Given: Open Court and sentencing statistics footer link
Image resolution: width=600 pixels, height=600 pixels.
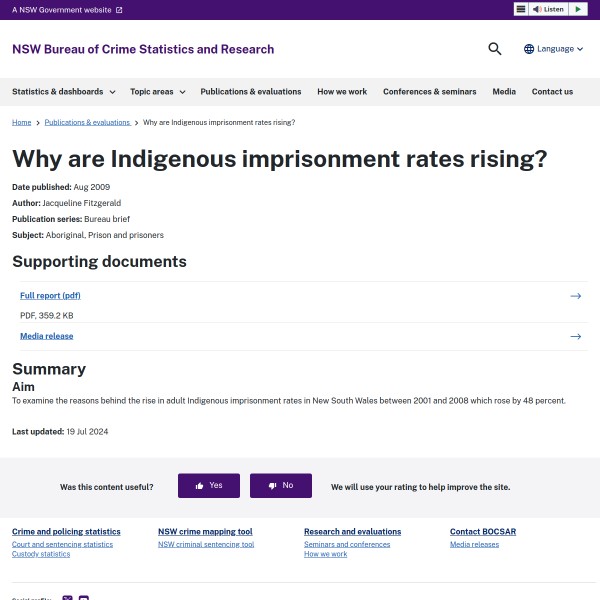Looking at the screenshot, I should (x=62, y=544).
